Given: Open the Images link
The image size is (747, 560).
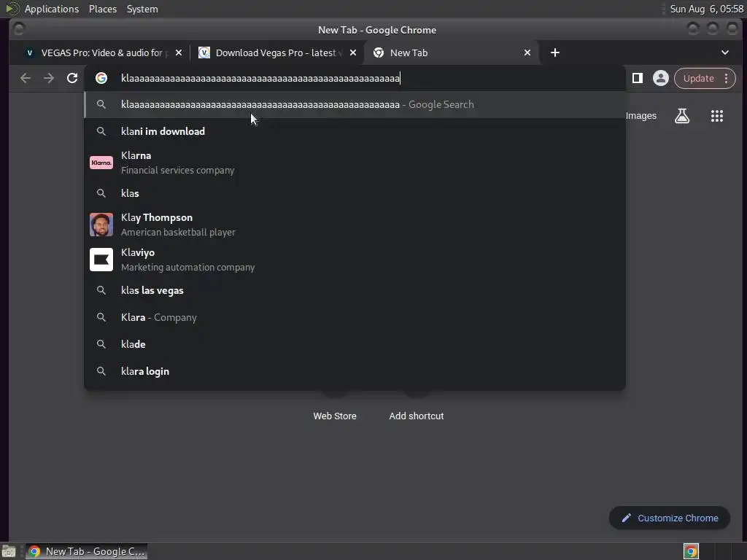Looking at the screenshot, I should 640,116.
